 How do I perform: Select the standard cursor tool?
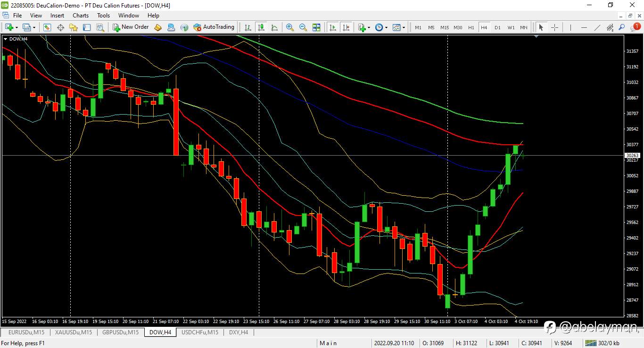[x=541, y=27]
